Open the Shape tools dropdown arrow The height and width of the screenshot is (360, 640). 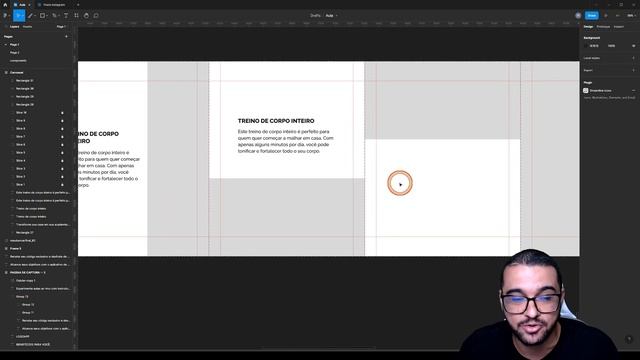47,16
